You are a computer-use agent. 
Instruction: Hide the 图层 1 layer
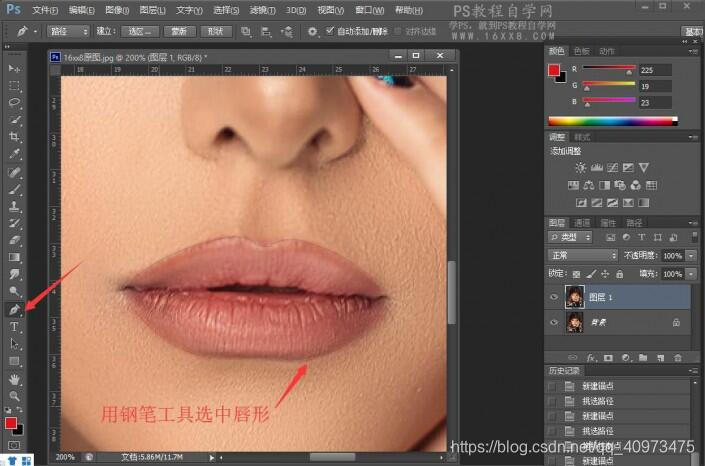(554, 297)
